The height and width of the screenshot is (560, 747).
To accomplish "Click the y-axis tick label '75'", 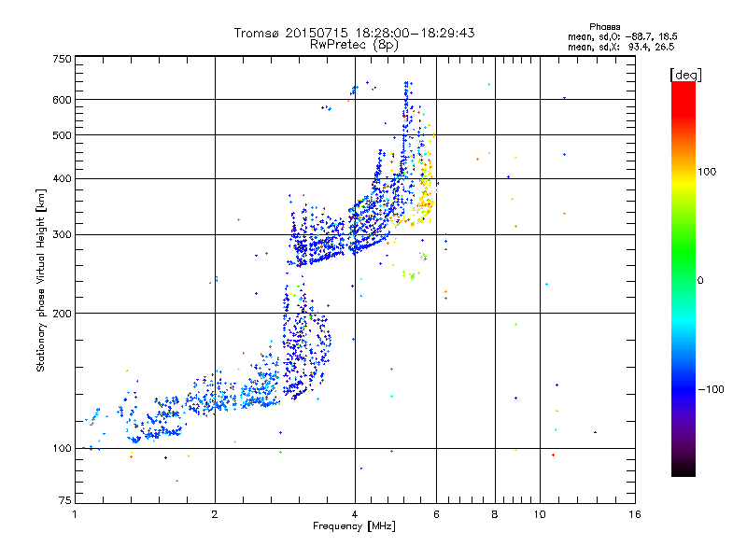I will pos(65,500).
